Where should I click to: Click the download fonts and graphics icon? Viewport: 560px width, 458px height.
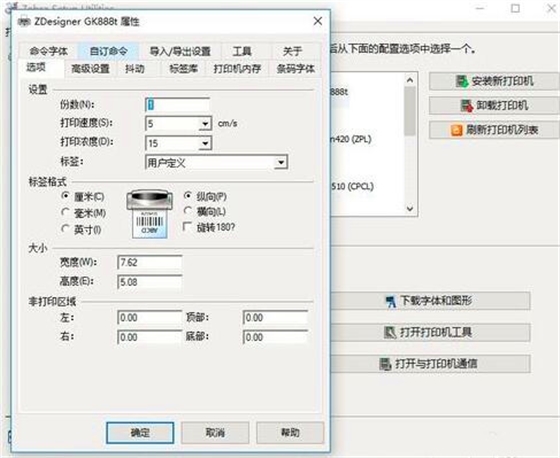pyautogui.click(x=390, y=302)
